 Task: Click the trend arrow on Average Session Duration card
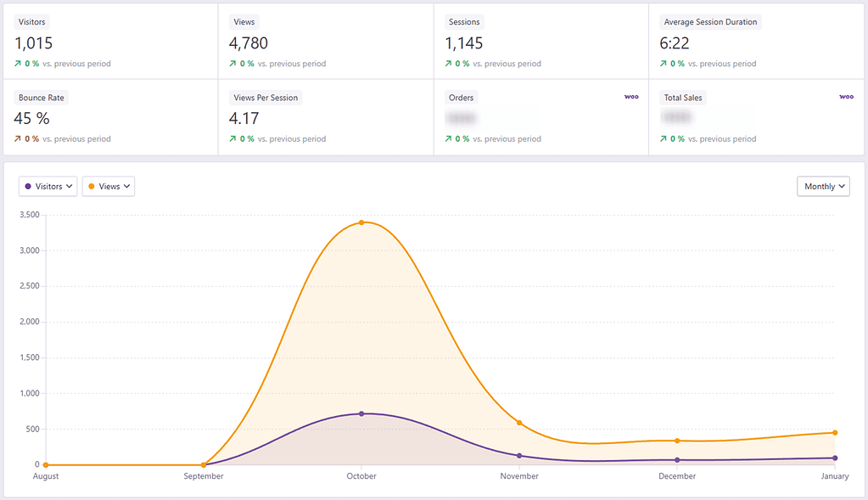(663, 63)
